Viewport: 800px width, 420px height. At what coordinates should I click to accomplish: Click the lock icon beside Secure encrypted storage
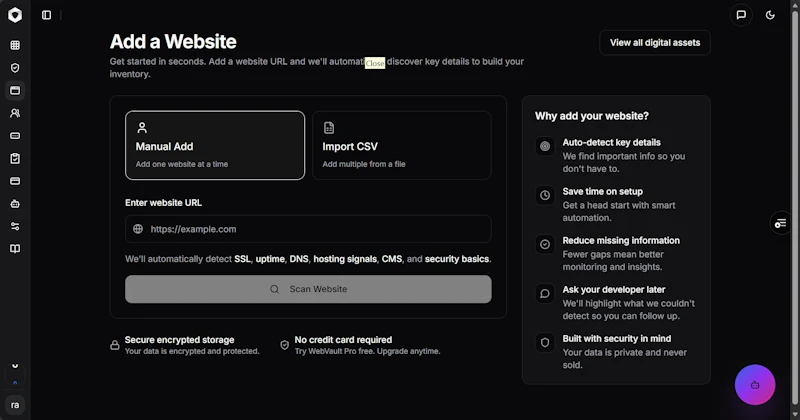(x=115, y=345)
